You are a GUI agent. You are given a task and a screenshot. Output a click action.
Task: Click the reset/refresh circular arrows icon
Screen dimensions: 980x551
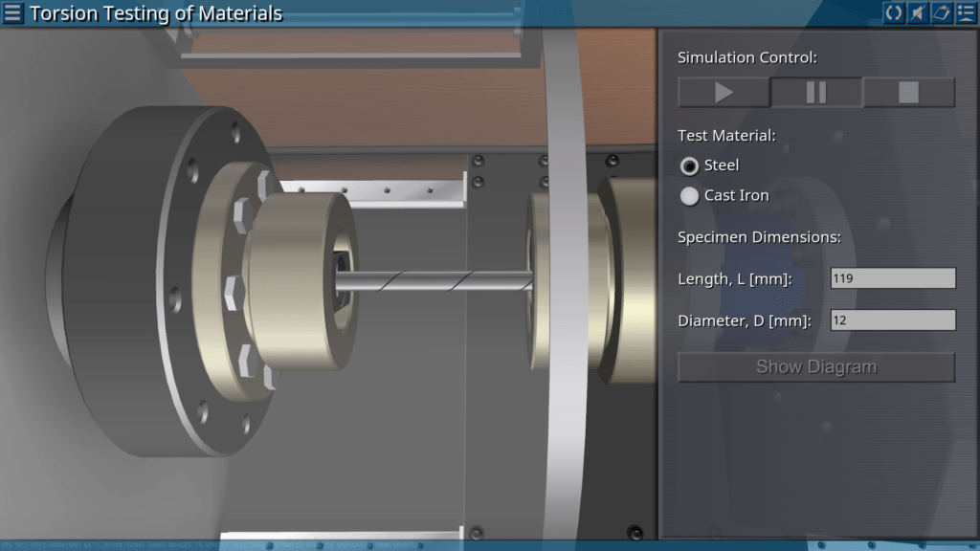pos(893,13)
